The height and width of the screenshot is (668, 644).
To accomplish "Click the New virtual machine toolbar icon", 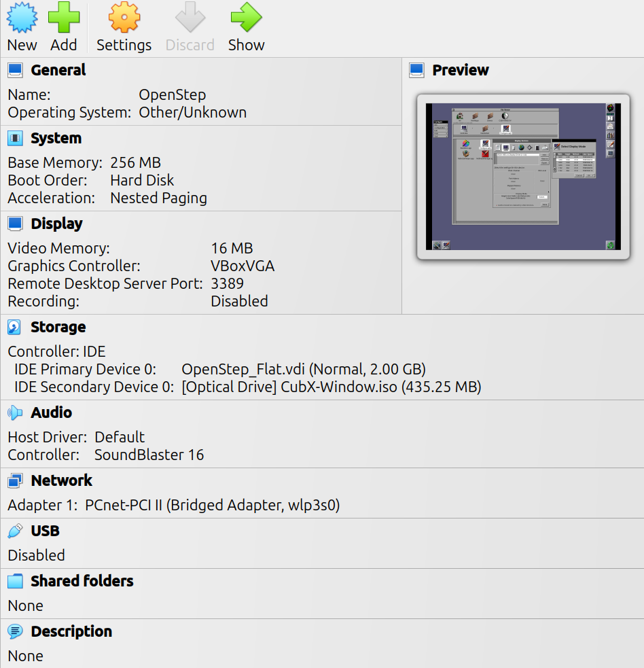I will click(x=22, y=18).
